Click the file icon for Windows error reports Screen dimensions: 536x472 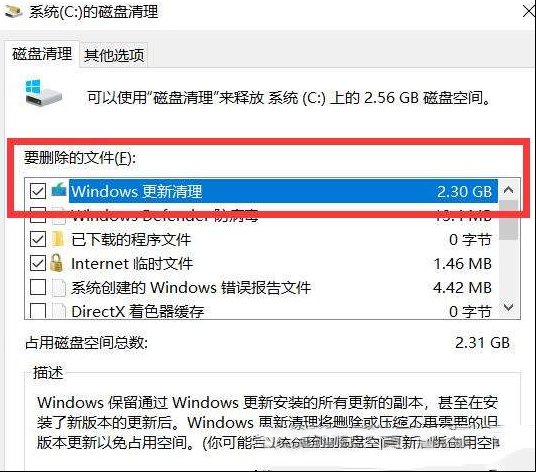coord(58,287)
